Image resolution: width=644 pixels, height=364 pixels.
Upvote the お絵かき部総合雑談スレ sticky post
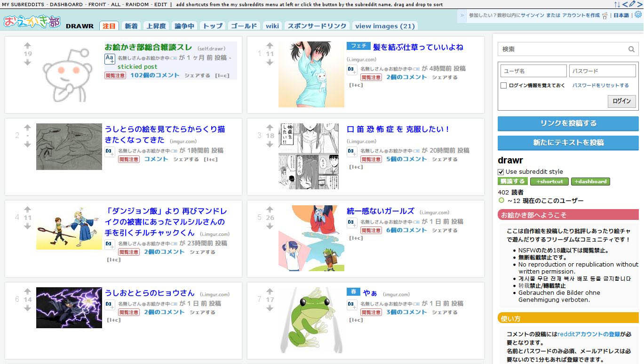pyautogui.click(x=27, y=46)
